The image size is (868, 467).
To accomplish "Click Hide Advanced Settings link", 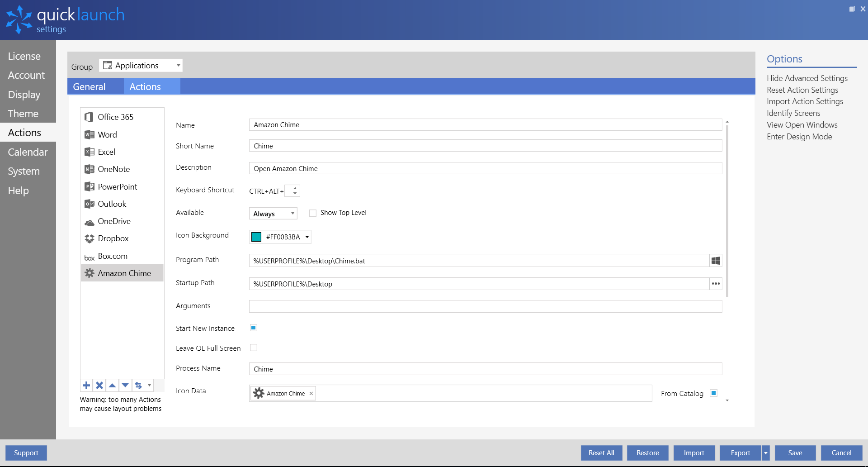I will coord(807,78).
